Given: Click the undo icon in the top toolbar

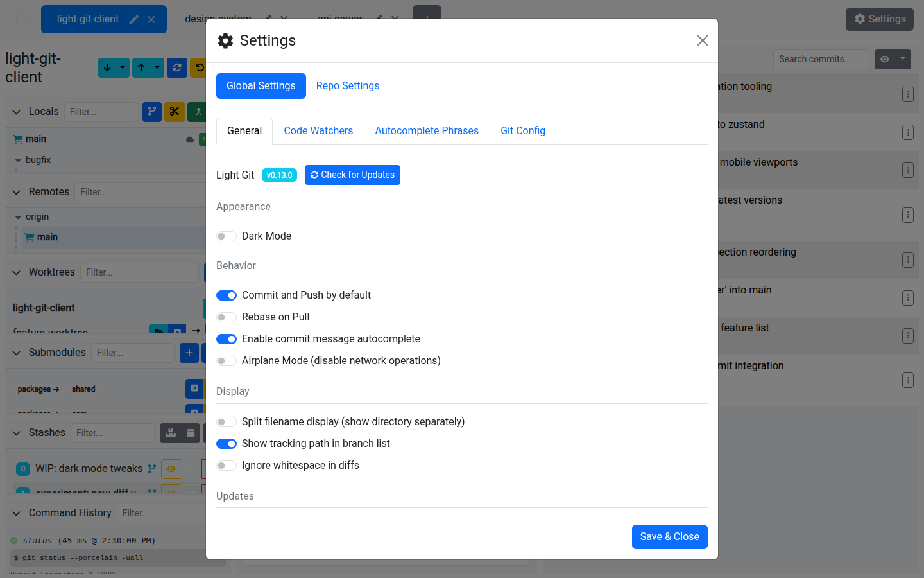Looking at the screenshot, I should pyautogui.click(x=201, y=67).
